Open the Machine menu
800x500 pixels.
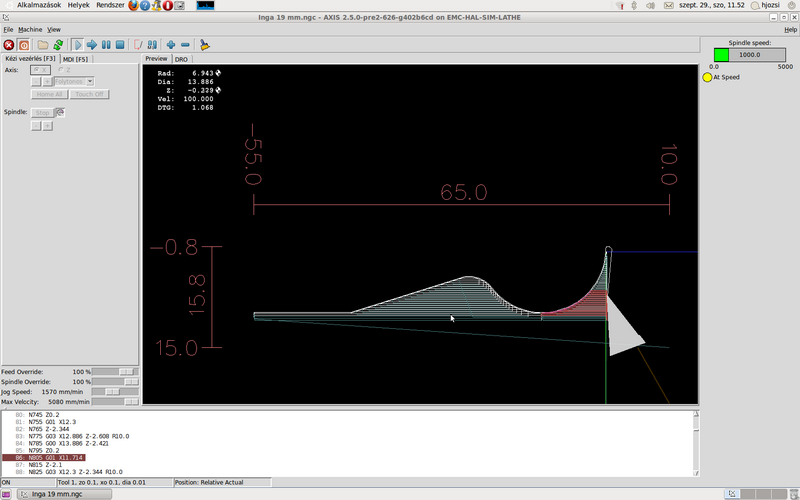(30, 30)
